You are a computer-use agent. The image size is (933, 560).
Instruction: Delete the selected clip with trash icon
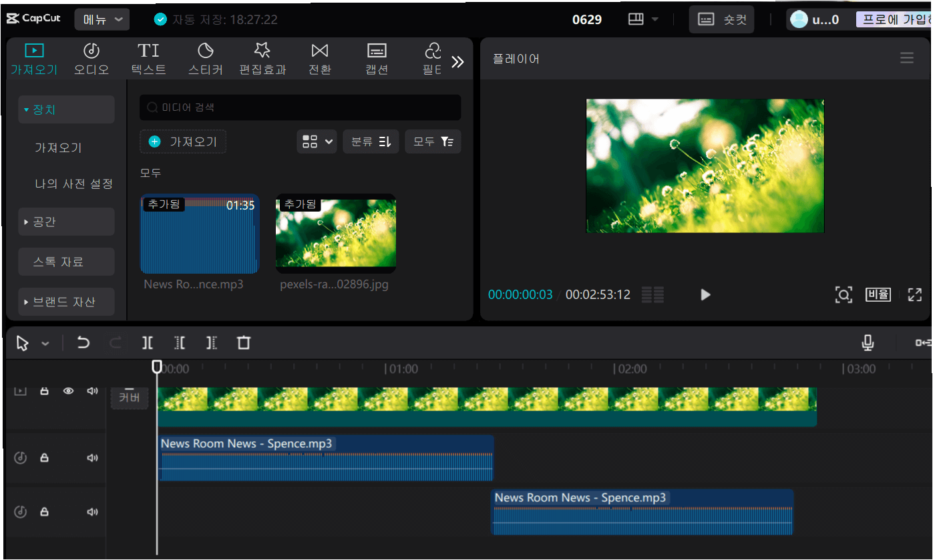[244, 343]
